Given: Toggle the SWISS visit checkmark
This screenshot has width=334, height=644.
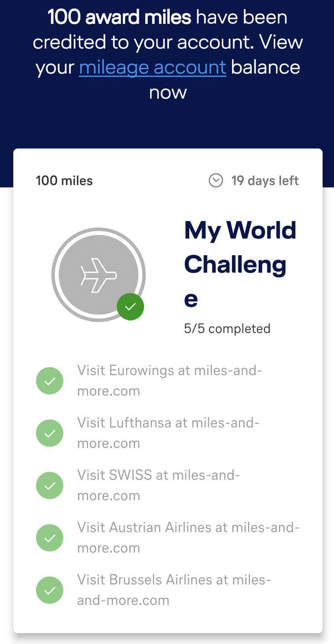Looking at the screenshot, I should coord(50,486).
